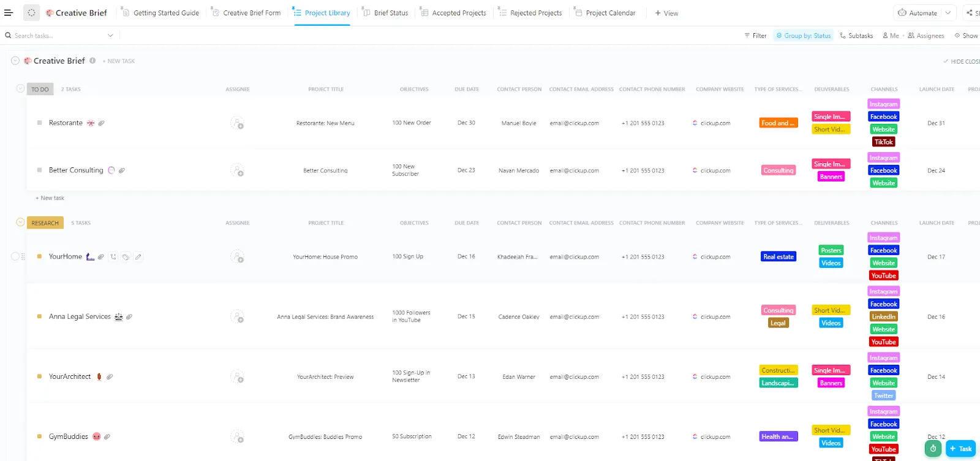
Task: Click the dotted-circle icon beside Creative Brief title
Action: pyautogui.click(x=31, y=12)
